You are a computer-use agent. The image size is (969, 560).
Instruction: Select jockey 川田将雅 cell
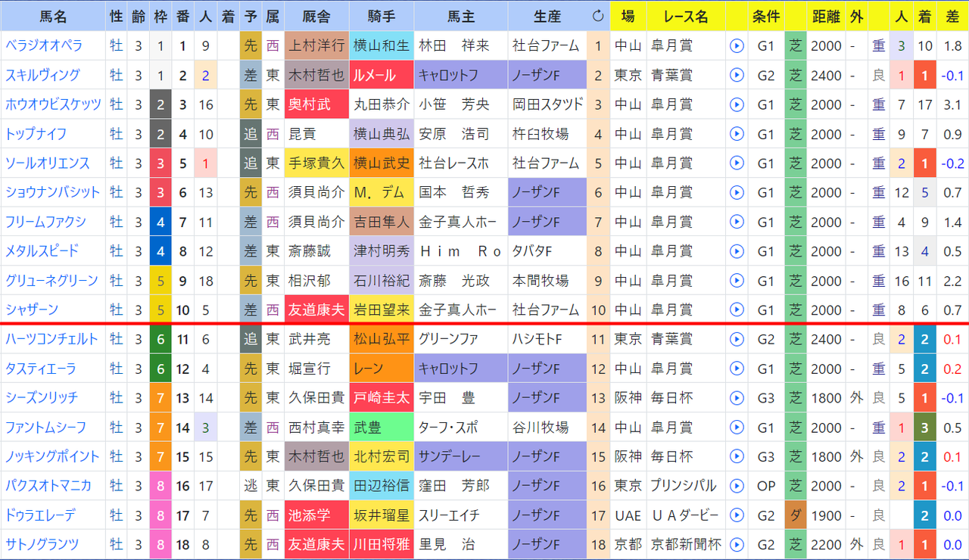click(x=382, y=544)
